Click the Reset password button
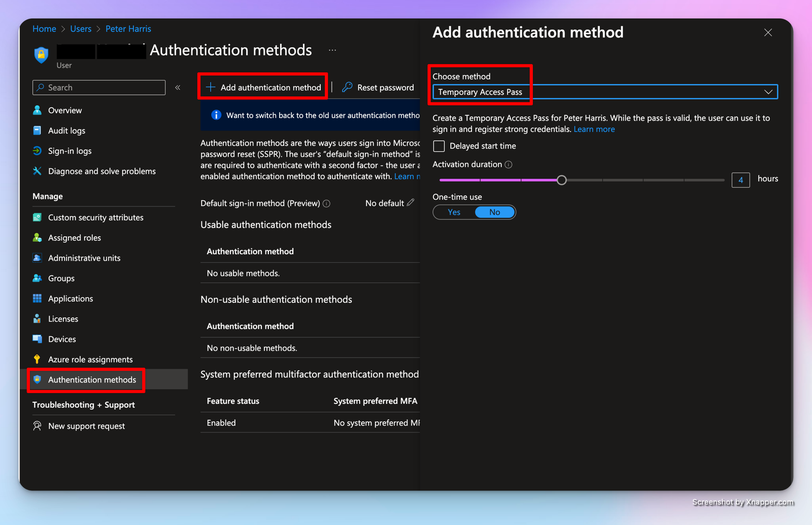 tap(378, 87)
